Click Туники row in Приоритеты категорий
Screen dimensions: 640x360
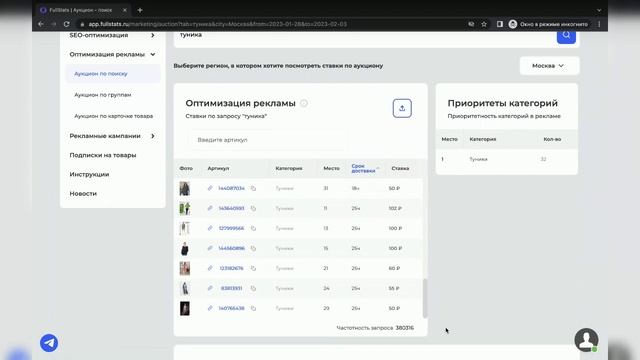pos(507,159)
